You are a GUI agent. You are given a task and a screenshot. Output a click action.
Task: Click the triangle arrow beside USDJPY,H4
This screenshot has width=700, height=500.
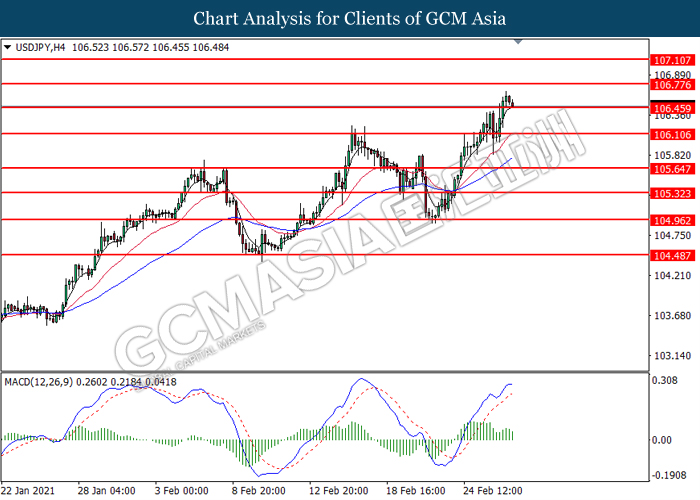coord(8,46)
